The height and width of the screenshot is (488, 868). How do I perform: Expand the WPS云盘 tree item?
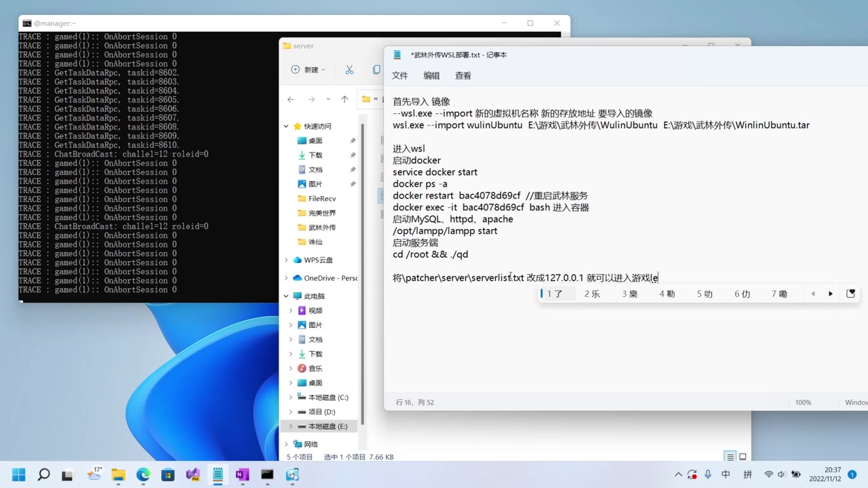(x=286, y=260)
